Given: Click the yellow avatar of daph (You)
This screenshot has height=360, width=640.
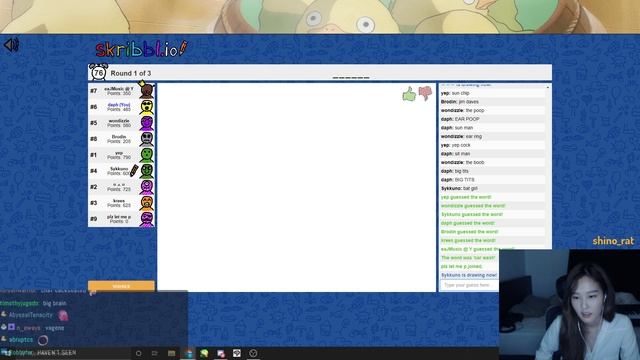Looking at the screenshot, I should tap(147, 107).
